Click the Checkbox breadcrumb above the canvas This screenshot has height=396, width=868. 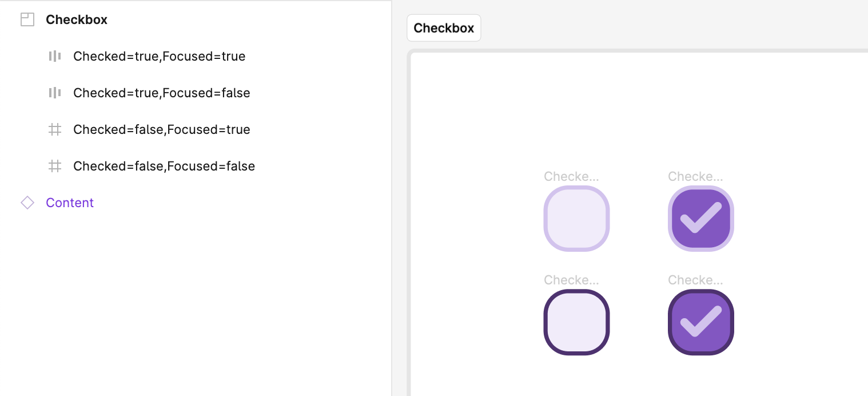(x=444, y=27)
